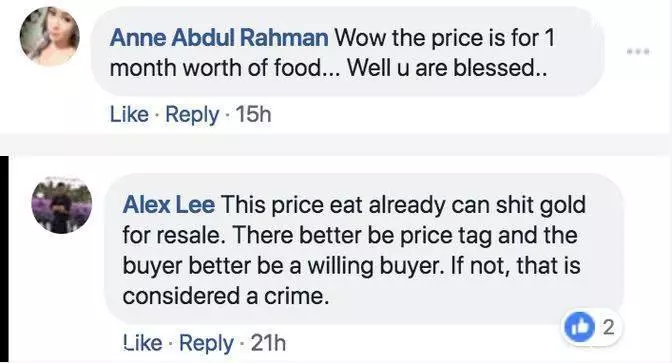672x363 pixels.
Task: Open the three-dot comment options menu
Action: [x=639, y=52]
